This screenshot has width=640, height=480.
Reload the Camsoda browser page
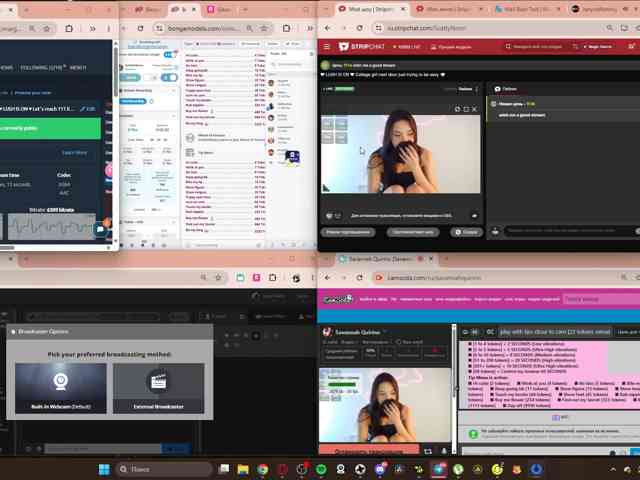coord(360,278)
